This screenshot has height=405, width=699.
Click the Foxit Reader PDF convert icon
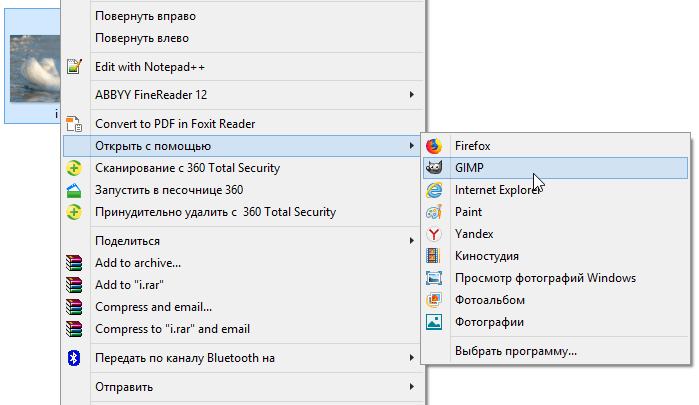tap(74, 124)
